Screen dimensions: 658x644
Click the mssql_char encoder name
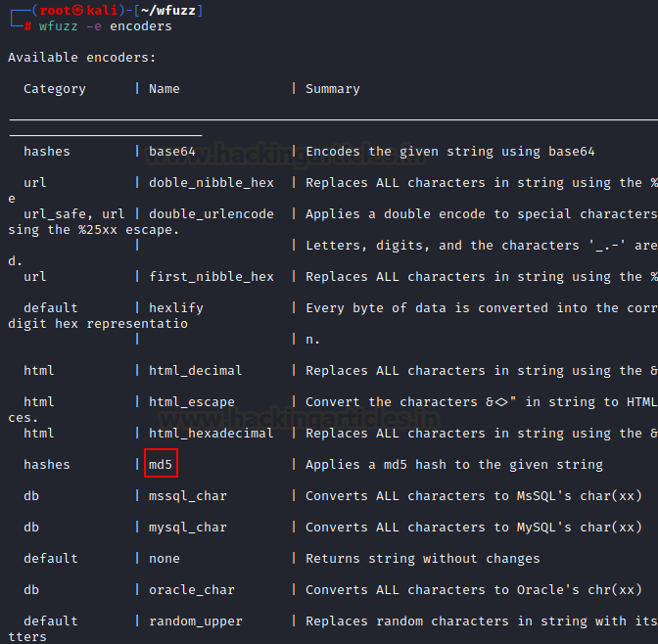pos(188,496)
